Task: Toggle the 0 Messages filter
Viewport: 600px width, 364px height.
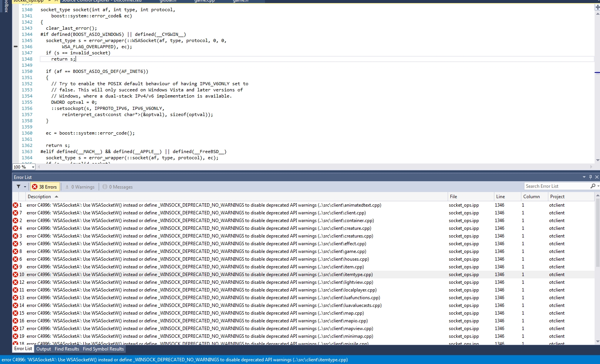Action: (x=118, y=187)
